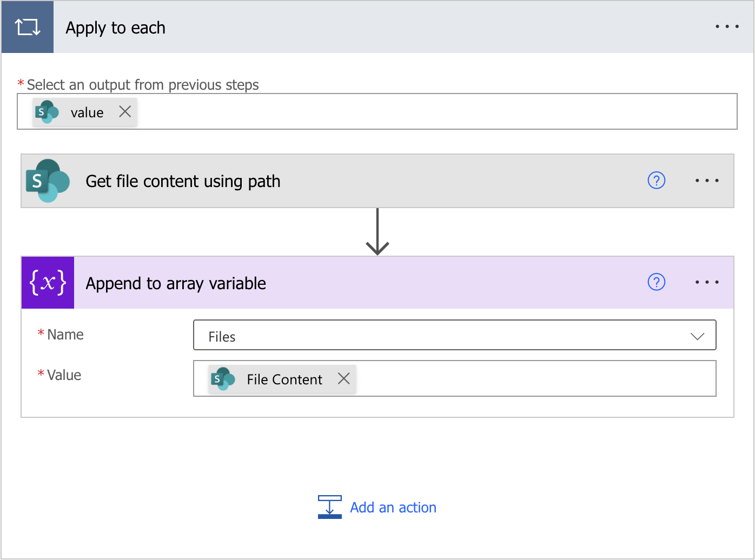Select the value token text
Image resolution: width=755 pixels, height=560 pixels.
[87, 112]
